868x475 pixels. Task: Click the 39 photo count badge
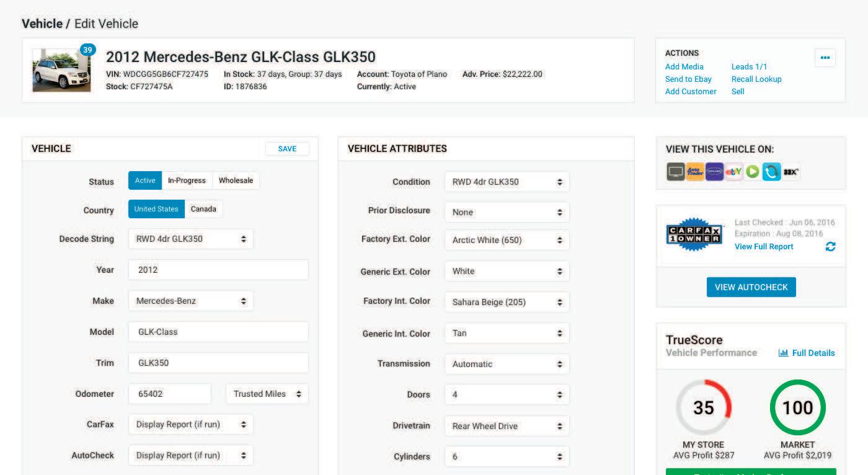(x=87, y=50)
